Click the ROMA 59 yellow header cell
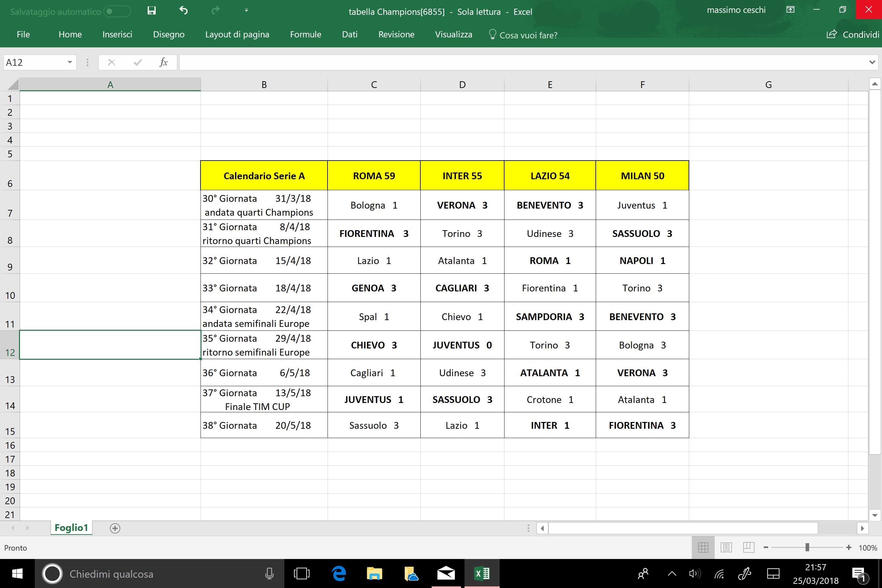 pyautogui.click(x=374, y=175)
